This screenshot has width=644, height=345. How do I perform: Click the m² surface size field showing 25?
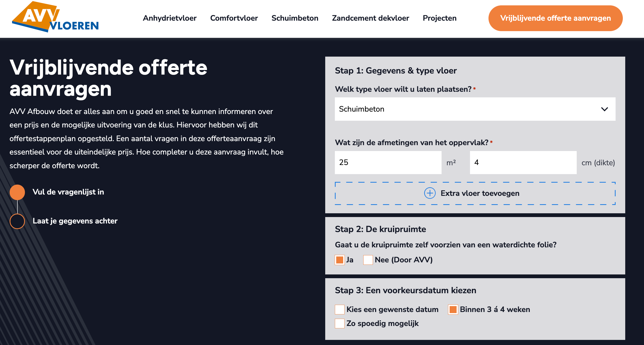point(388,163)
